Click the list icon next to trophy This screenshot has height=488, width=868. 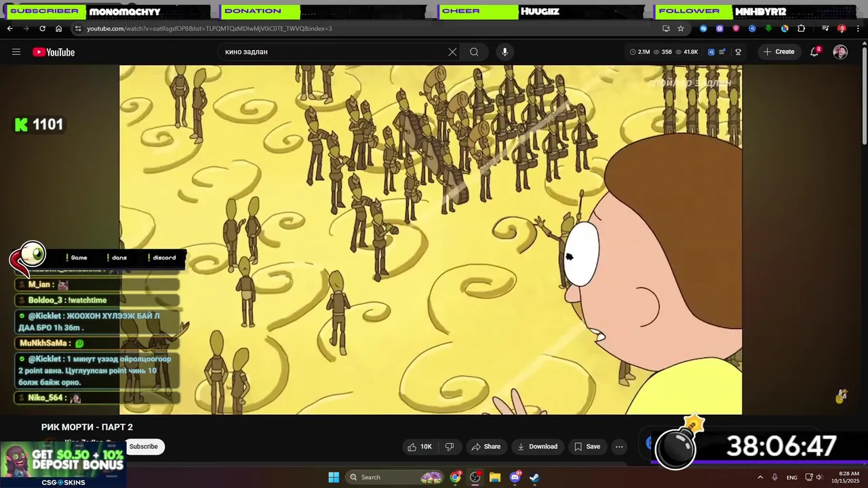723,52
